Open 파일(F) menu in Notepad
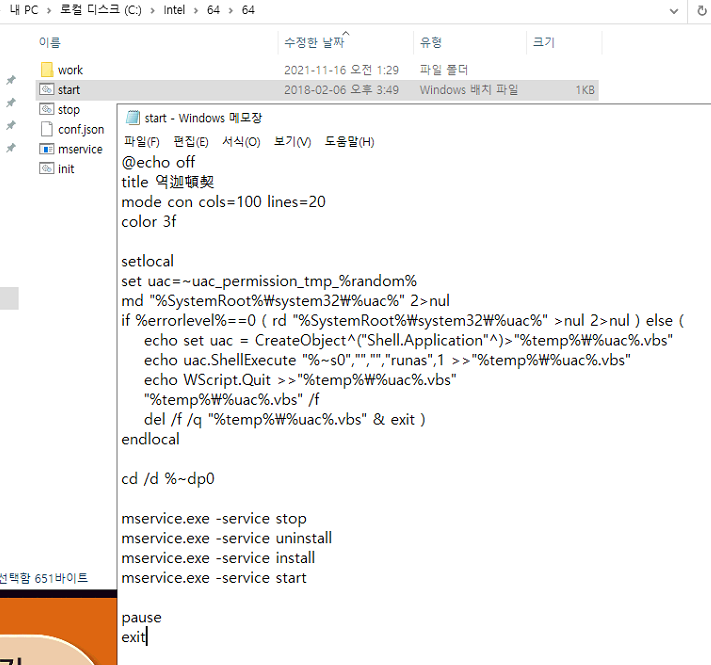711x665 pixels. click(x=142, y=142)
